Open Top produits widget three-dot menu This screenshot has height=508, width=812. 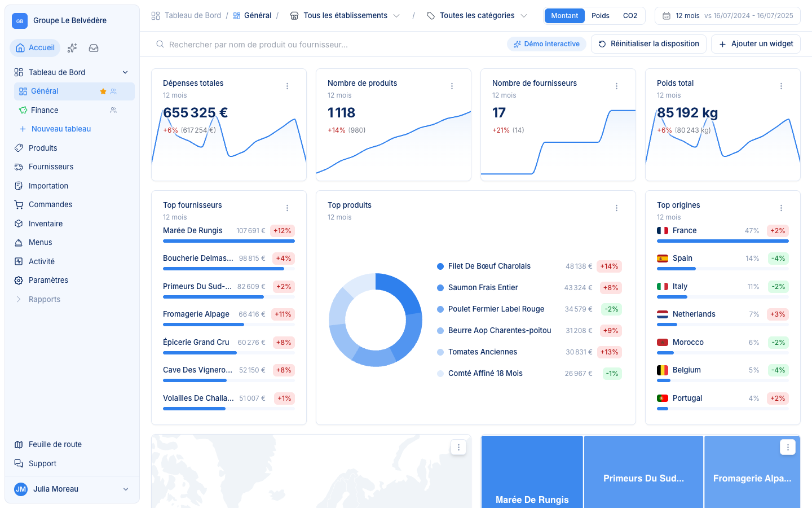(x=616, y=208)
